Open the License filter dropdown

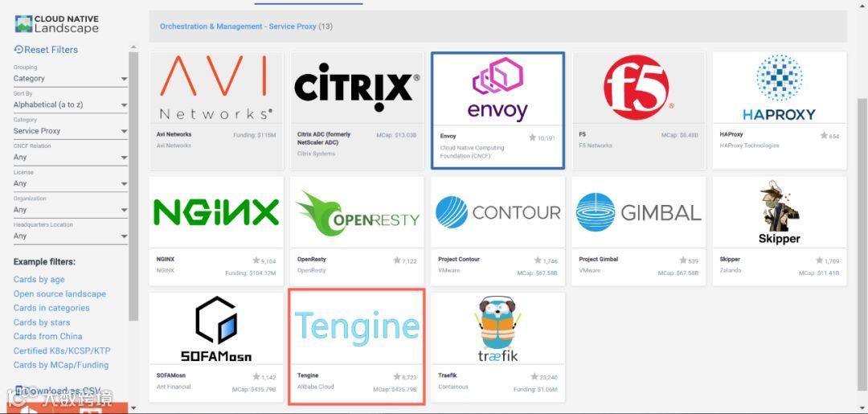pyautogui.click(x=70, y=183)
